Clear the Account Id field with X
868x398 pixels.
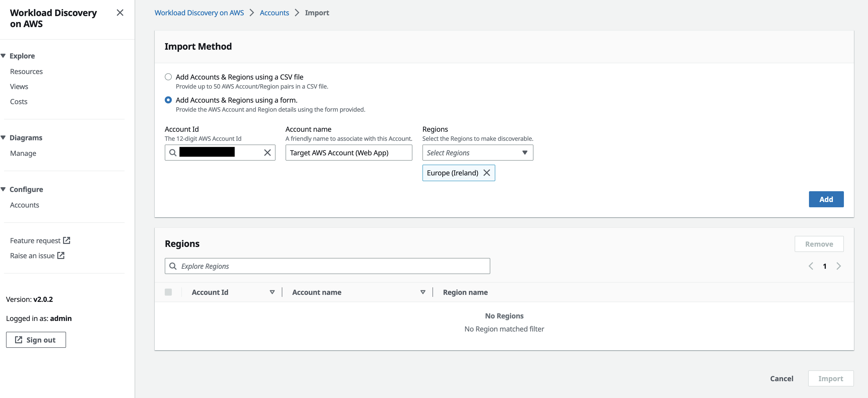[267, 153]
